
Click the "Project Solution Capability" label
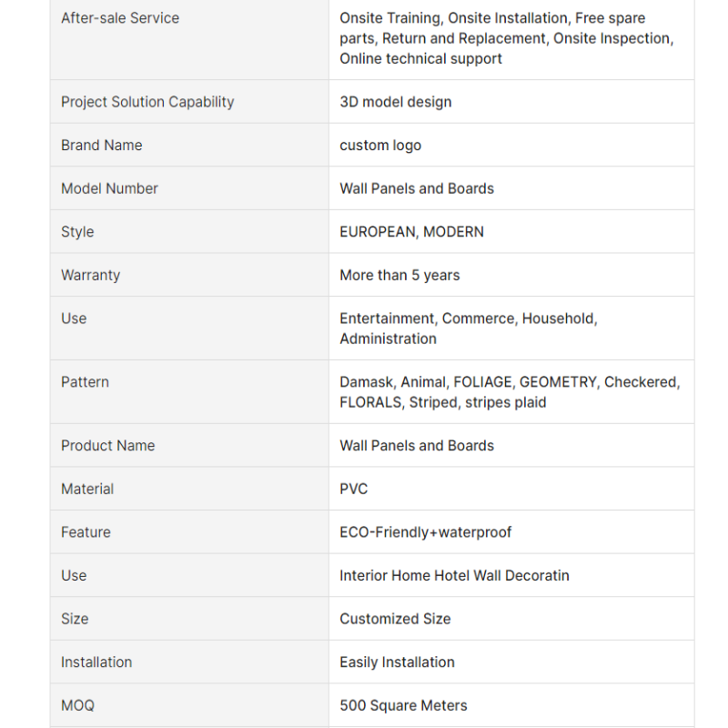pos(147,102)
